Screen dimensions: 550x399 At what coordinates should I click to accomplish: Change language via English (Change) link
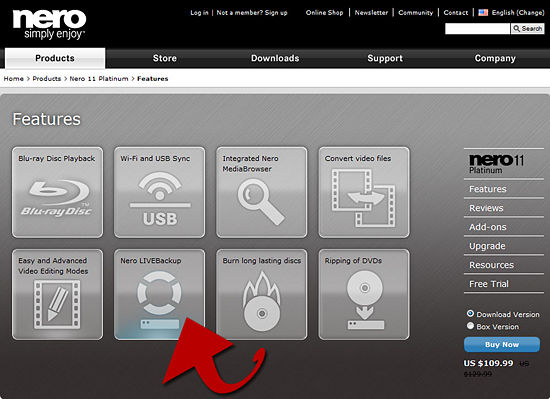tap(518, 13)
